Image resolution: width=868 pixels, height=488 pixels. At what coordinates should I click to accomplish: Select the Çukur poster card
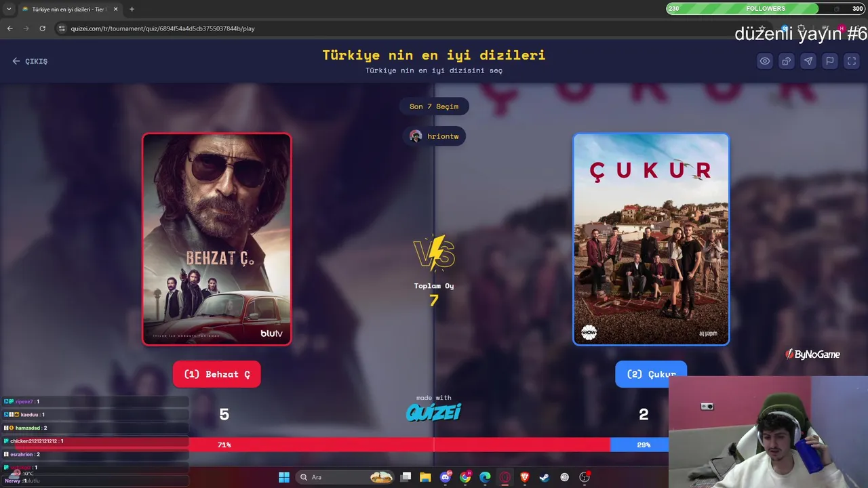click(651, 239)
